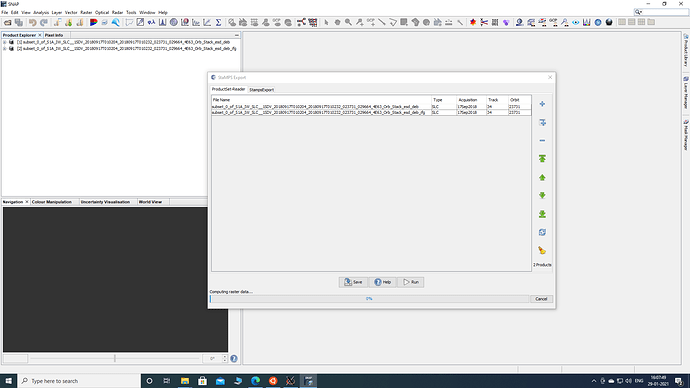Open the Mask Manager side panel
The height and width of the screenshot is (388, 690).
(x=686, y=135)
